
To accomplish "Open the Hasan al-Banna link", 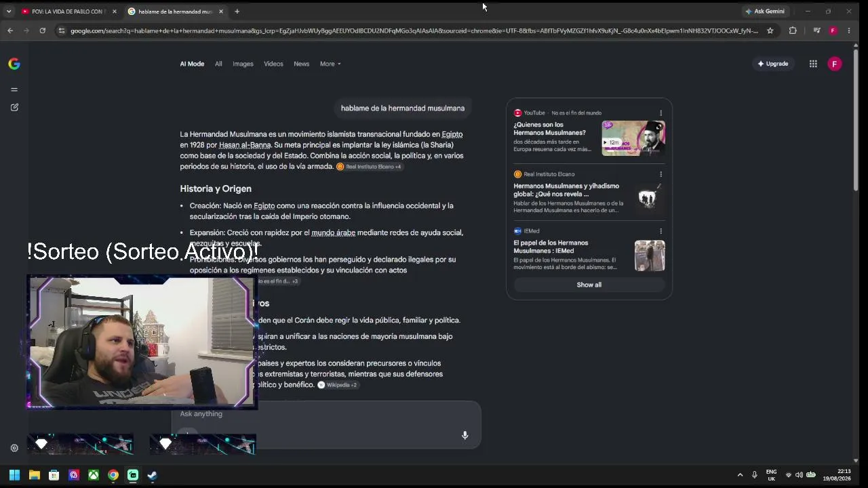I will pos(245,145).
